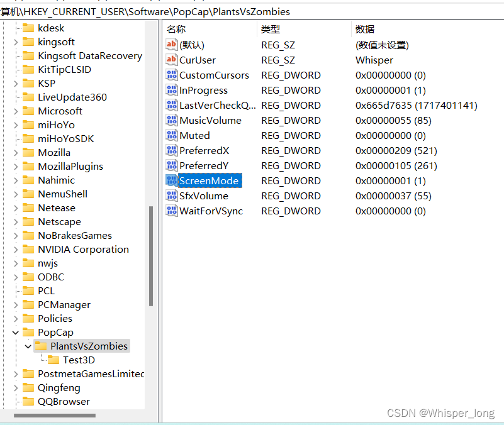Click the QQBrowser folder icon
The image size is (504, 425).
pyautogui.click(x=28, y=402)
